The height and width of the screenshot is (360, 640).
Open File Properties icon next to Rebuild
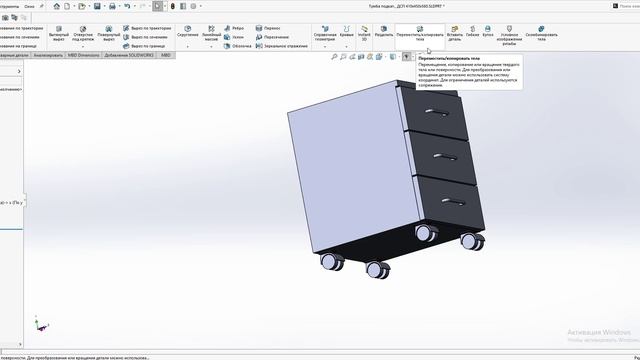(183, 6)
